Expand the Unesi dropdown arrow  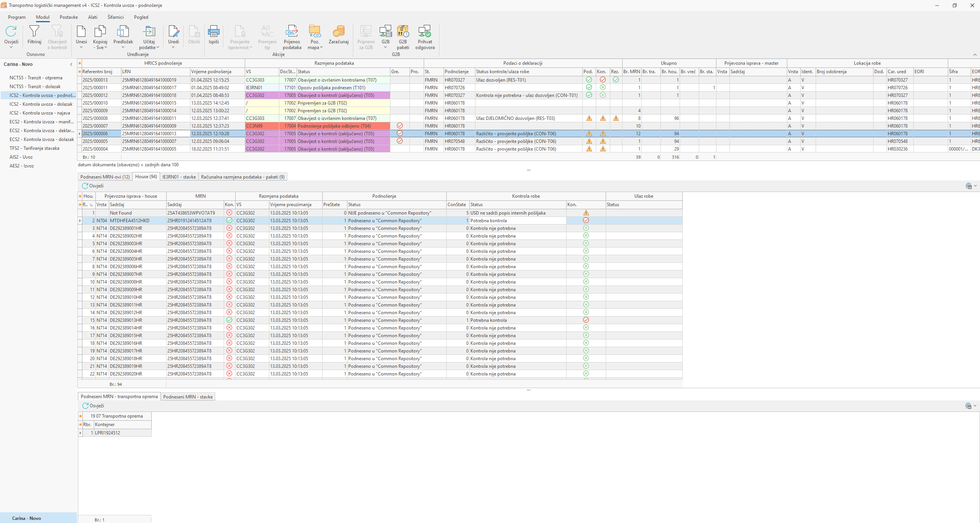click(x=81, y=48)
